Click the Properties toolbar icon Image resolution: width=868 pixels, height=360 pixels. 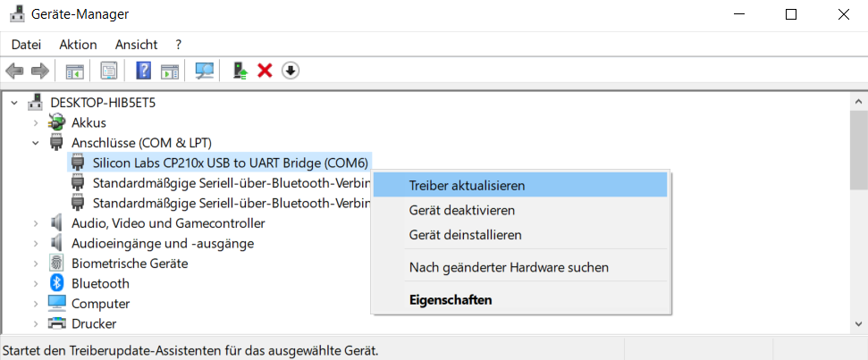(x=109, y=71)
